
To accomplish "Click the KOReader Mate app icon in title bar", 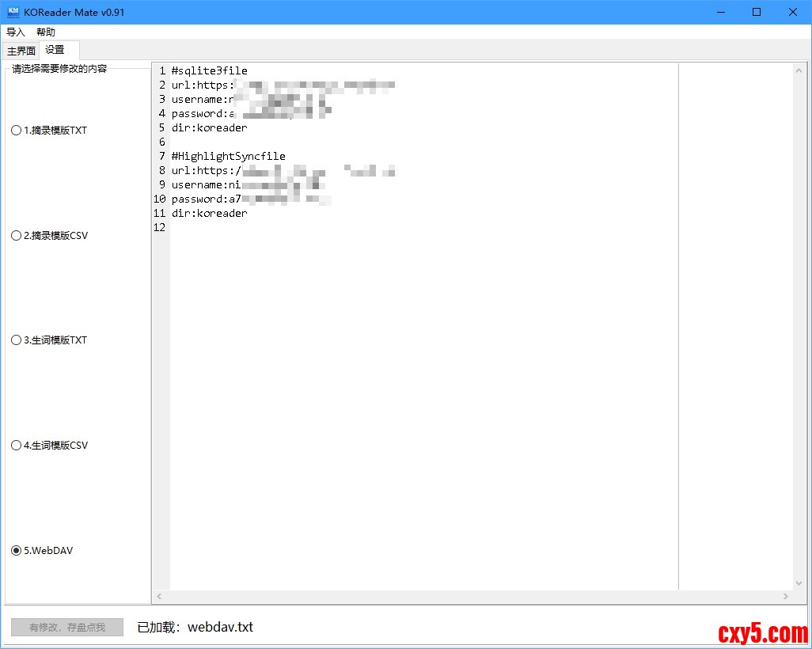I will [x=13, y=12].
